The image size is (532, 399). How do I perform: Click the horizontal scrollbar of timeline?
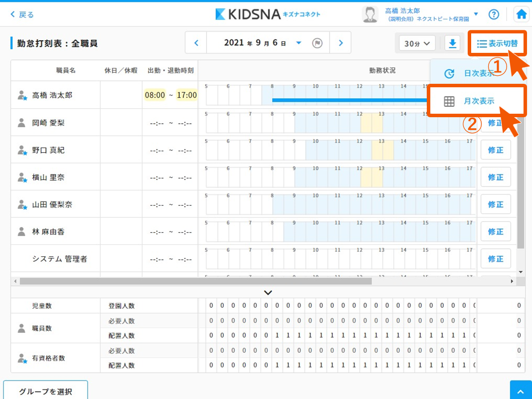tap(195, 281)
